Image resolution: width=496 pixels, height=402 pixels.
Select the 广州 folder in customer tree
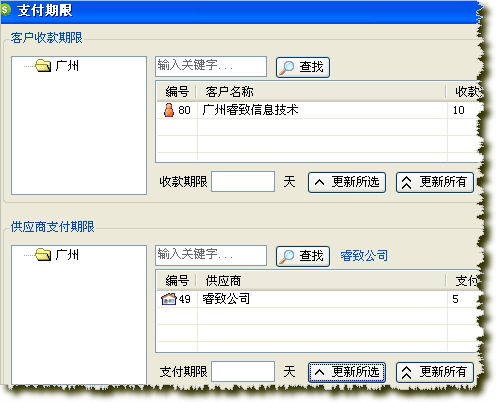[57, 65]
